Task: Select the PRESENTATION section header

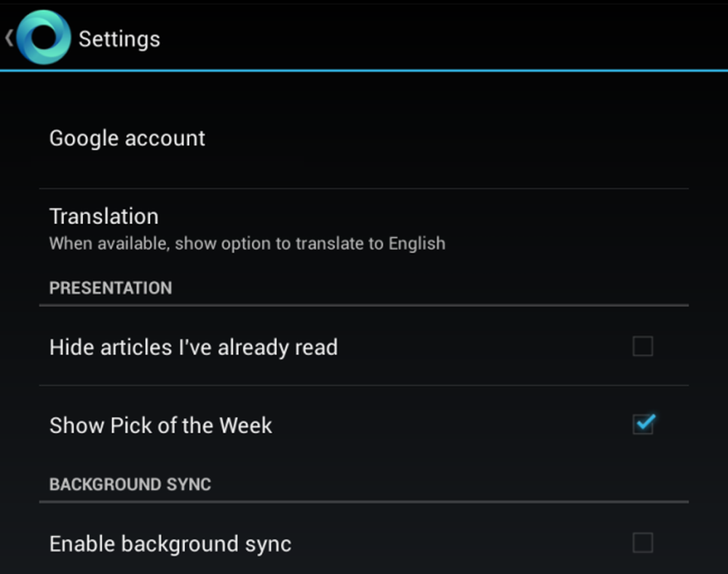Action: 111,287
